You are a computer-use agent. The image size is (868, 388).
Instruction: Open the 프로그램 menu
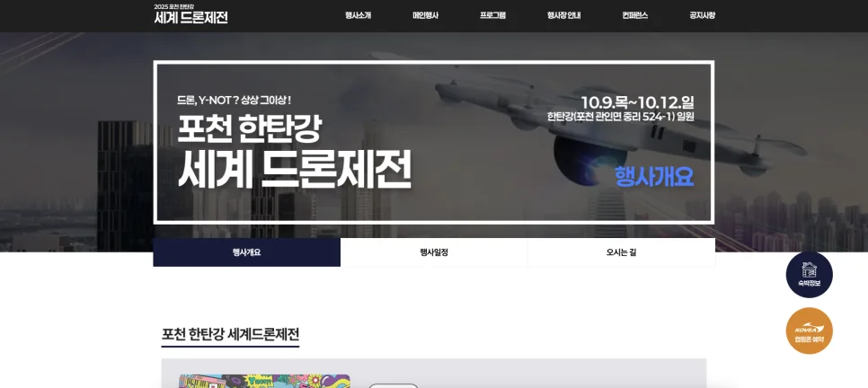point(492,15)
